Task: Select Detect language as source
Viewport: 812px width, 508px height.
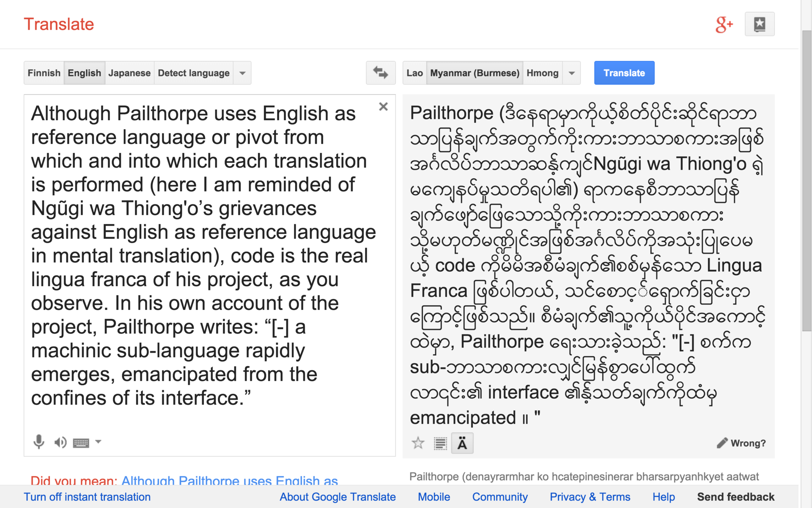Action: tap(193, 73)
